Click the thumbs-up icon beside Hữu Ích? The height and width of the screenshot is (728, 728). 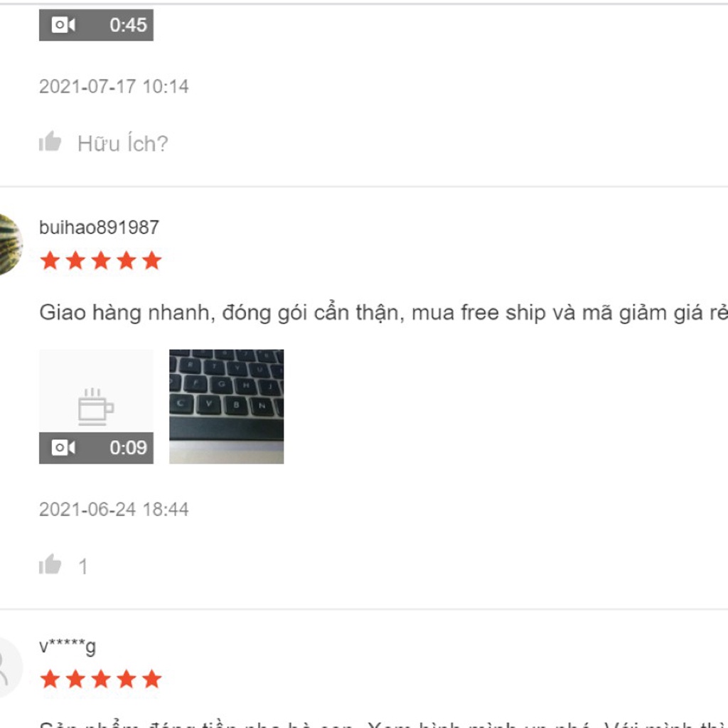click(50, 141)
